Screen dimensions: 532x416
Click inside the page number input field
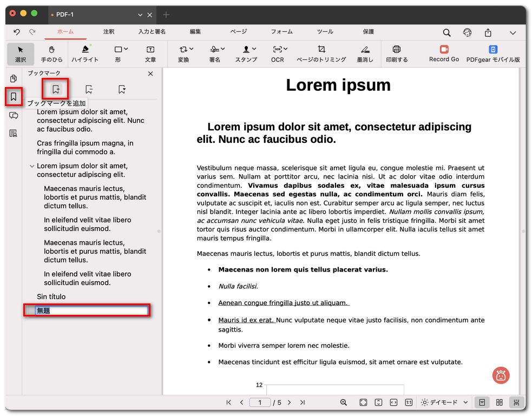click(260, 402)
